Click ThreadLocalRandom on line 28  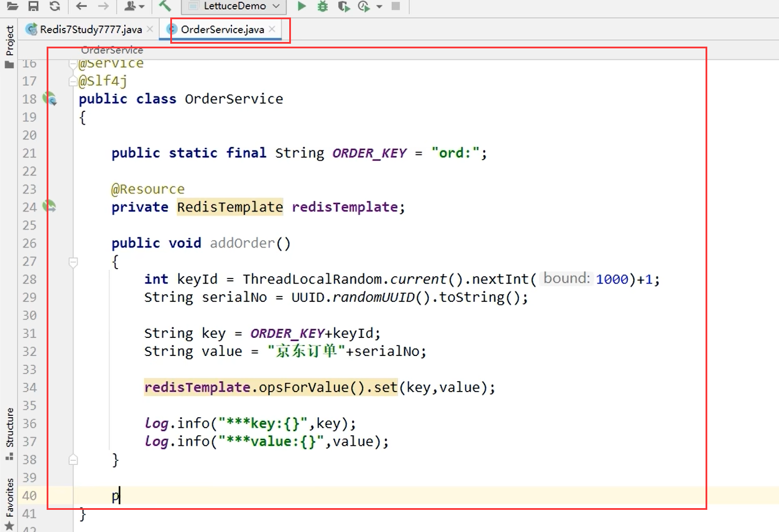tap(312, 279)
